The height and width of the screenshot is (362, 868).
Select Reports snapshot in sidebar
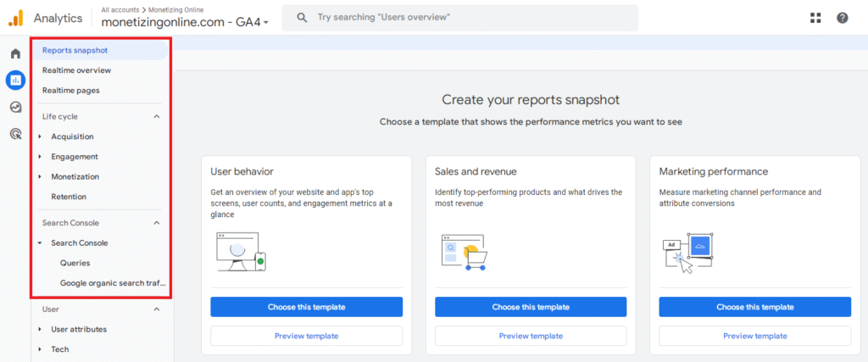click(x=101, y=50)
